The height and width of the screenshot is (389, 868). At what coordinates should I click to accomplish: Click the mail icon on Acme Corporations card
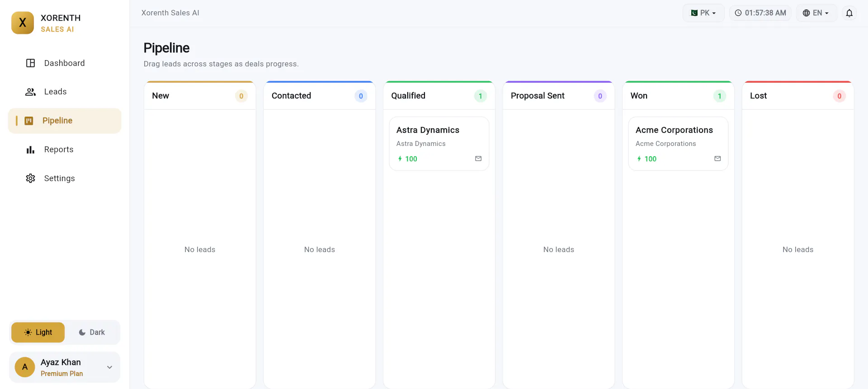click(717, 159)
